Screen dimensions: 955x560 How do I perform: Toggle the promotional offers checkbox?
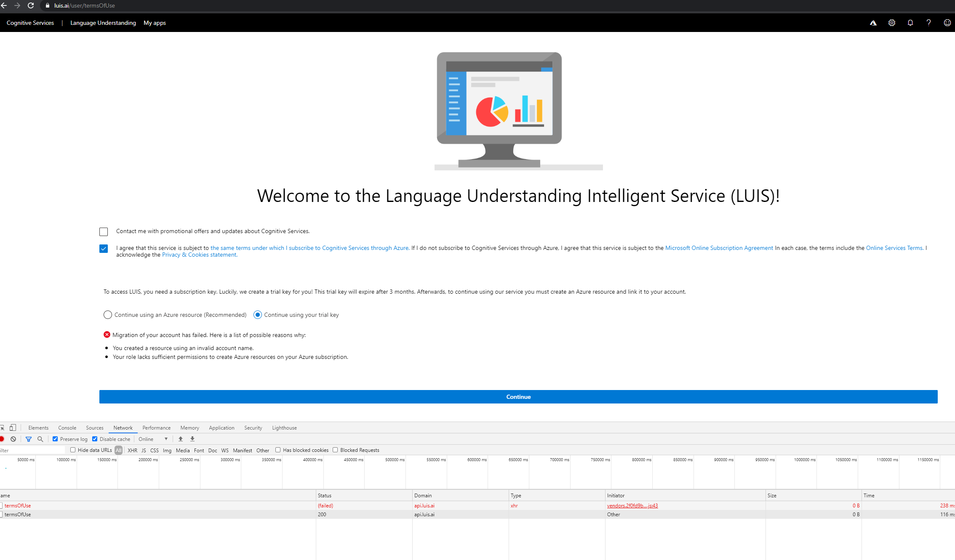click(104, 231)
